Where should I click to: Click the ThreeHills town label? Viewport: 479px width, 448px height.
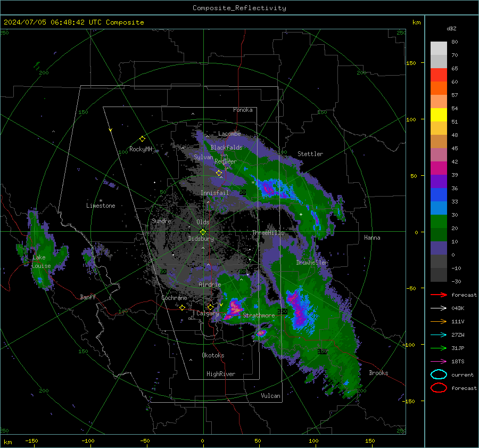(x=268, y=233)
